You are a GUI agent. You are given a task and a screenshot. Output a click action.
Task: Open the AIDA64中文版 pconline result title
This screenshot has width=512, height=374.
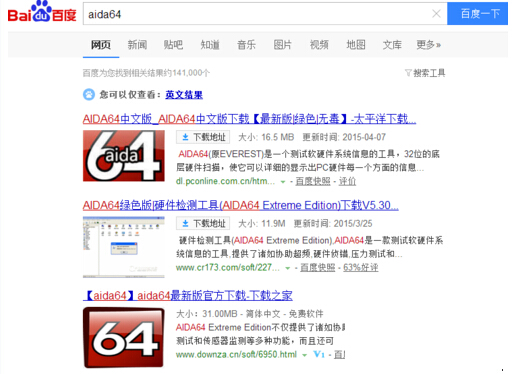click(x=249, y=119)
